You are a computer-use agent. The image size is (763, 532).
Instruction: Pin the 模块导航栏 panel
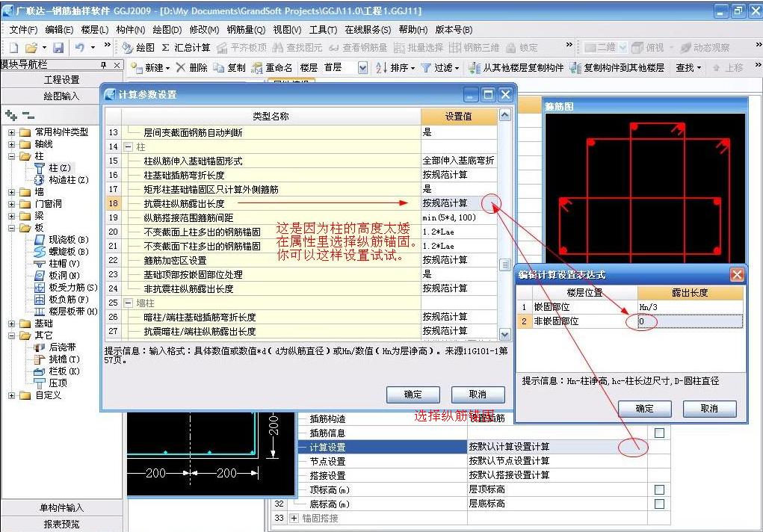click(103, 65)
